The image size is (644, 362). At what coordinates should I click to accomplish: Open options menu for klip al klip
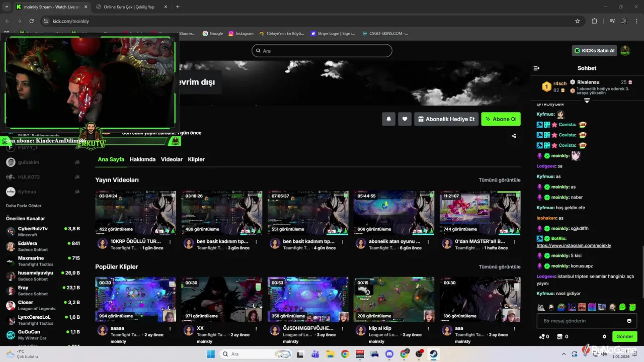pyautogui.click(x=428, y=328)
